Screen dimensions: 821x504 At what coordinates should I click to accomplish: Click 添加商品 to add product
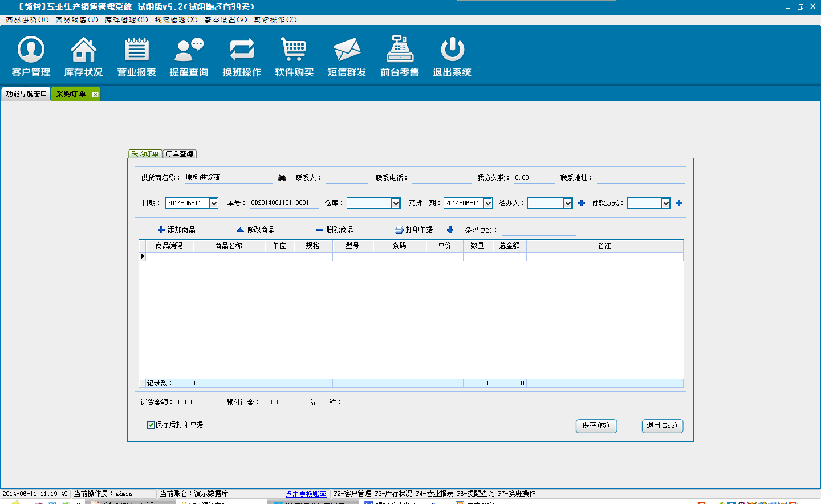pos(177,230)
